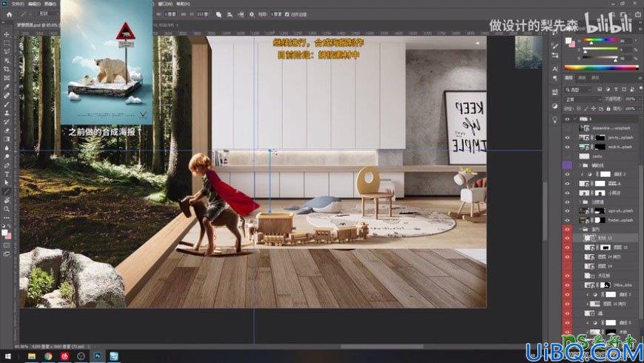Screen dimensions: 644x363
Task: Open the 帮助(H) menu
Action: pyautogui.click(x=183, y=4)
